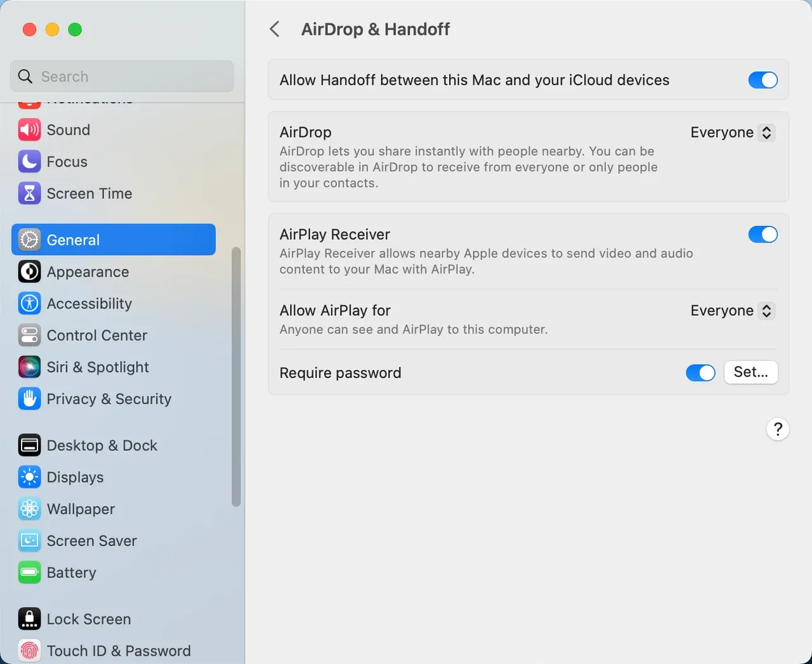Screen dimensions: 812x664
Task: Click the Screen Time hourglass icon
Action: [29, 193]
